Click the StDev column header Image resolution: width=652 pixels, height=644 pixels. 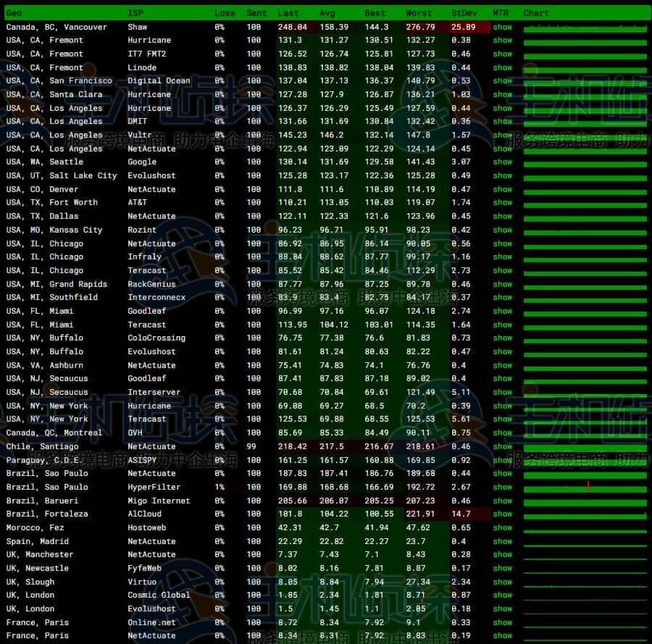point(462,13)
